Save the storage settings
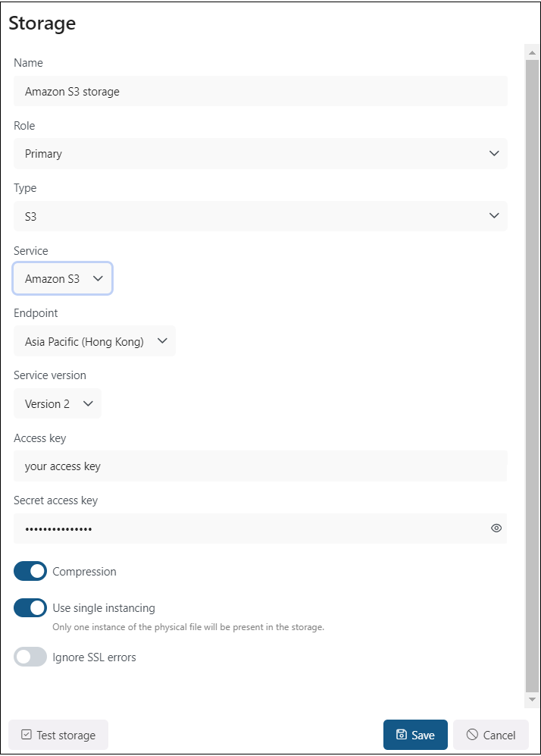The height and width of the screenshot is (756, 541). tap(415, 735)
